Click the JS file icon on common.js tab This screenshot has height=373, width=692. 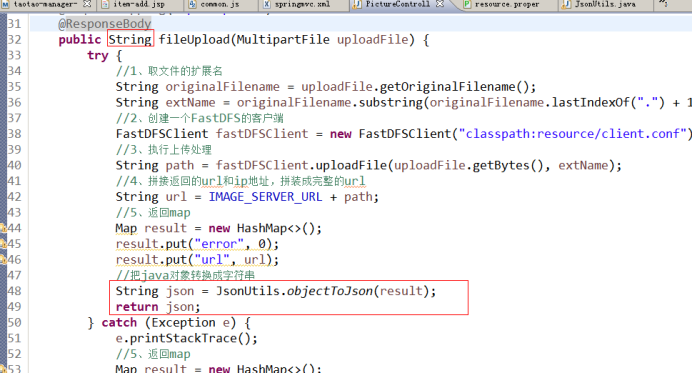pos(192,4)
